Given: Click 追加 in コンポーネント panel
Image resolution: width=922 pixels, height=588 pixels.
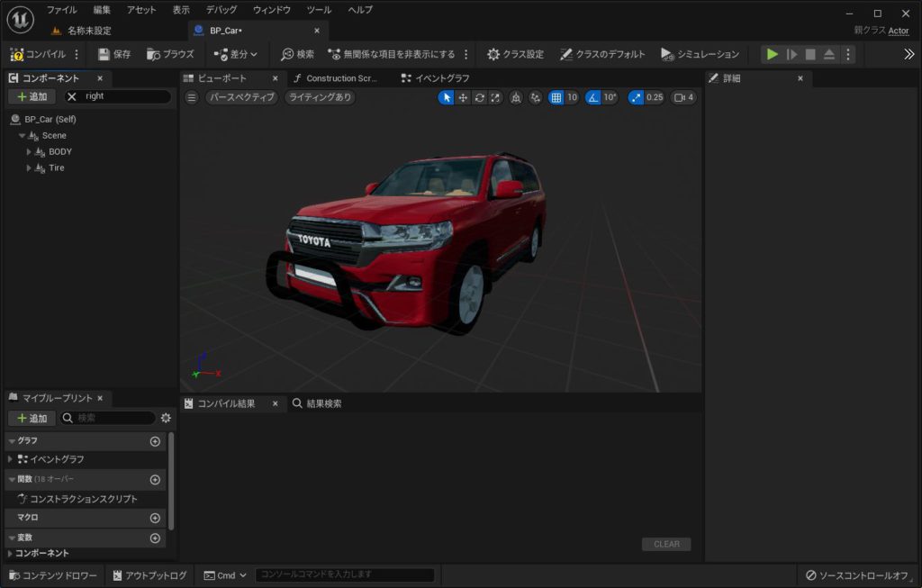Looking at the screenshot, I should 32,96.
